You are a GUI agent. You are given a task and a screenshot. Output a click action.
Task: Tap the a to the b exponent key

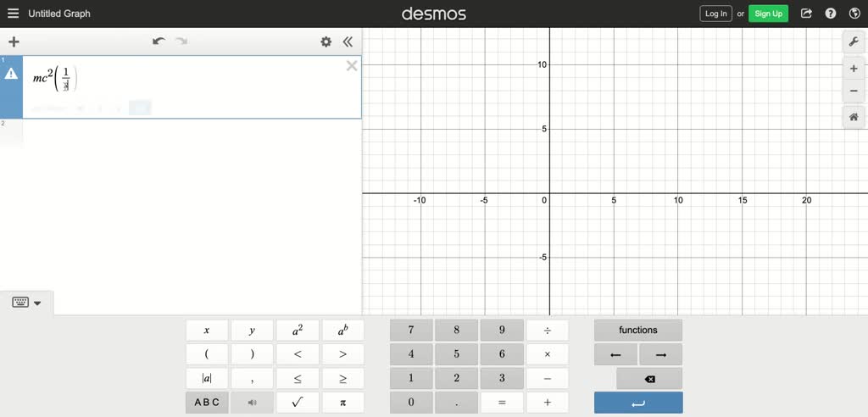343,330
